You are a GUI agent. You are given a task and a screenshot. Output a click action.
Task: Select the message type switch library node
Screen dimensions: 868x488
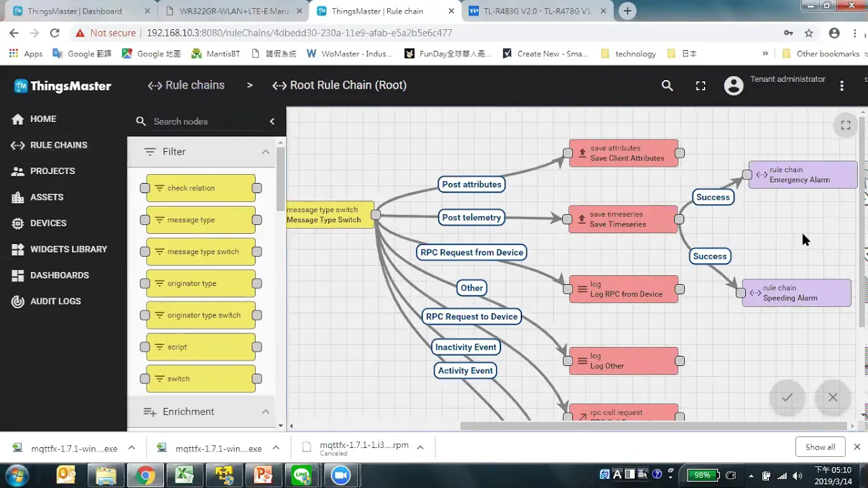click(x=201, y=251)
